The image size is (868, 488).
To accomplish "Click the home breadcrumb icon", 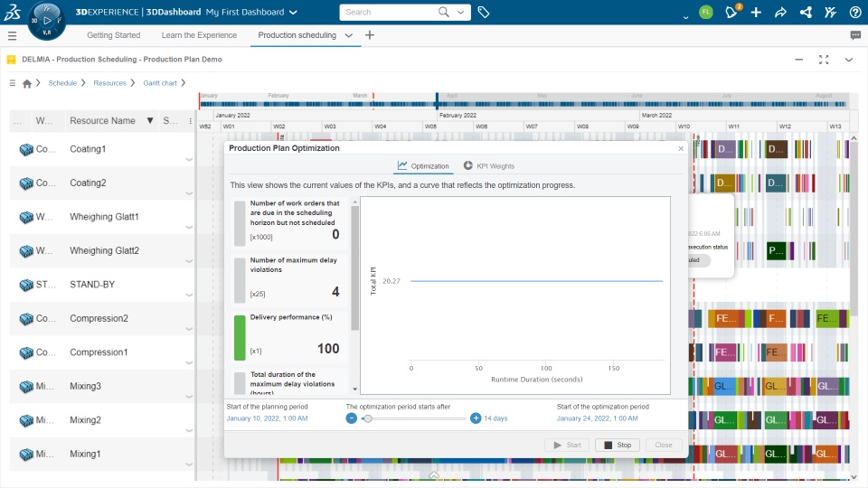I will [26, 83].
